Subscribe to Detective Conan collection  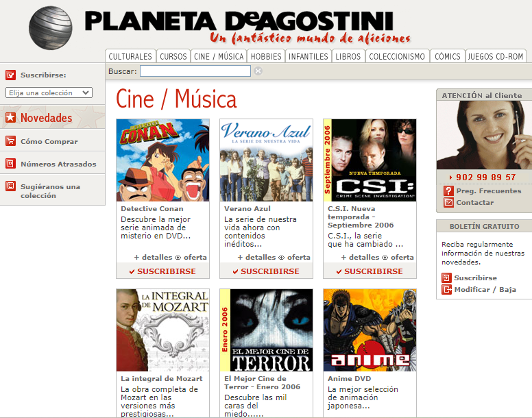pos(162,271)
